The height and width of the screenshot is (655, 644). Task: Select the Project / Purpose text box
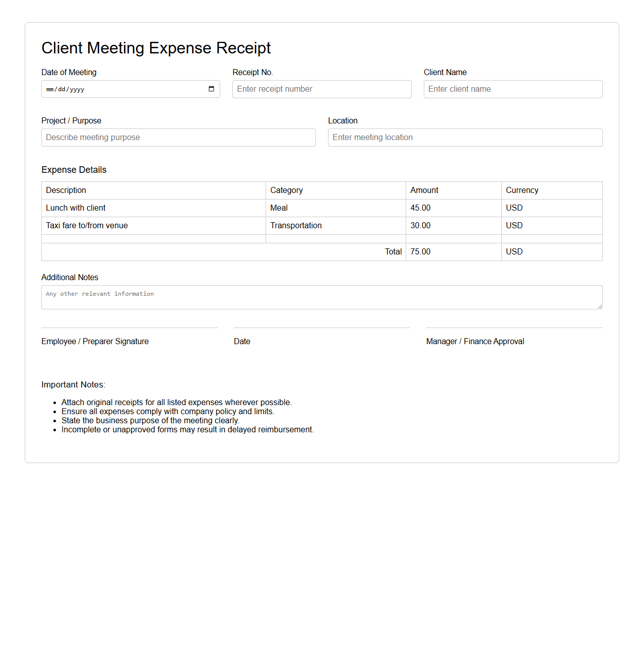click(178, 138)
